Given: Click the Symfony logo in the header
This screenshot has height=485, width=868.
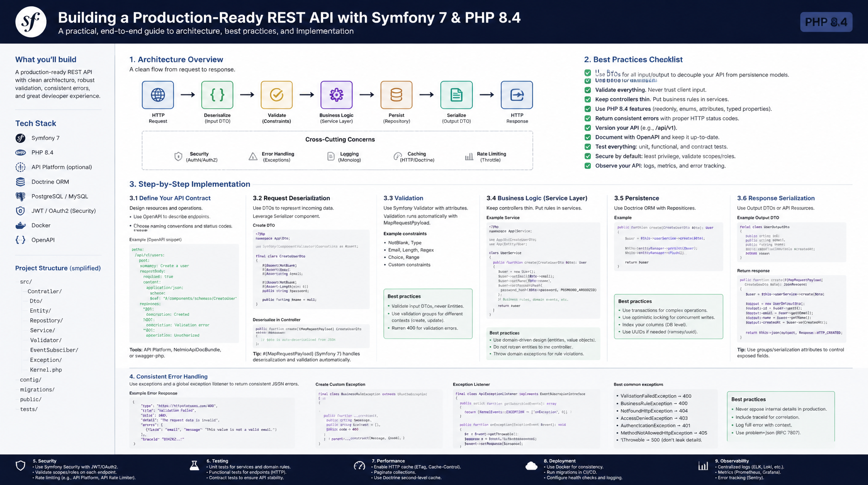Looking at the screenshot, I should coord(31,22).
